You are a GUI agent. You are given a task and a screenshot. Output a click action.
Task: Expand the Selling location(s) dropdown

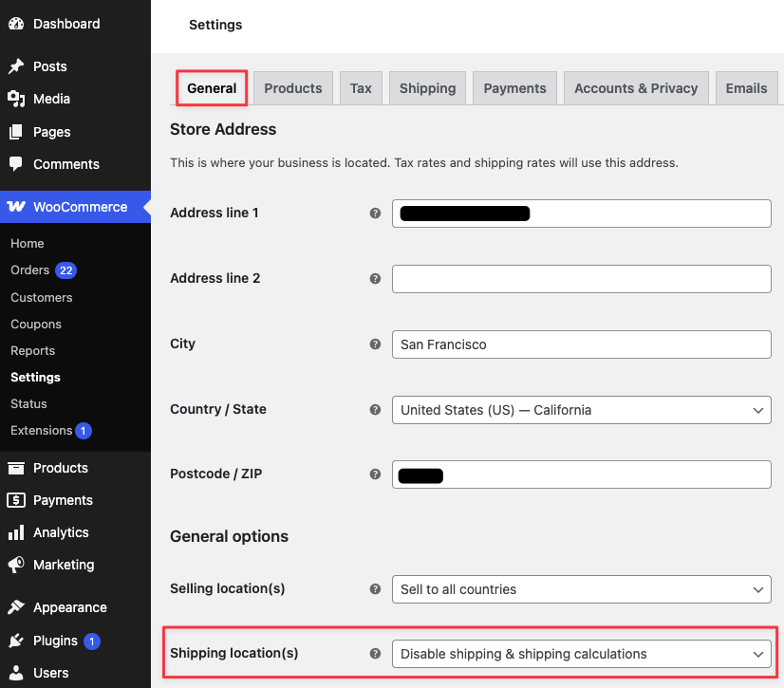(x=581, y=589)
